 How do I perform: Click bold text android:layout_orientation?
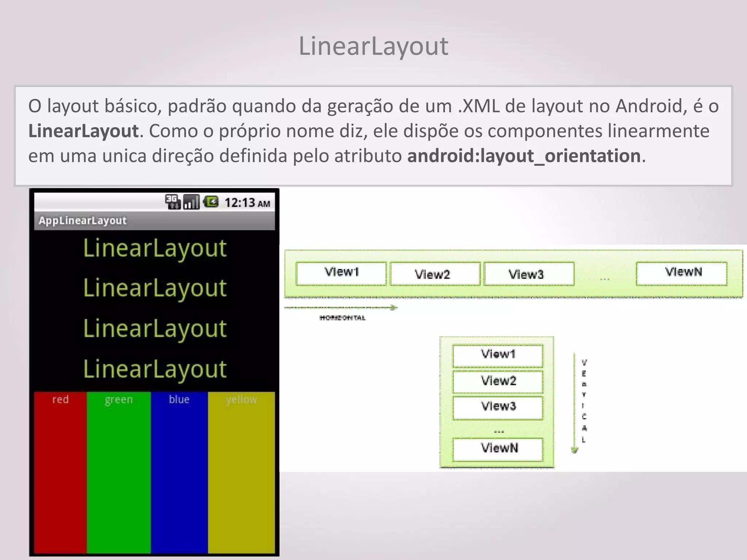coord(524,156)
